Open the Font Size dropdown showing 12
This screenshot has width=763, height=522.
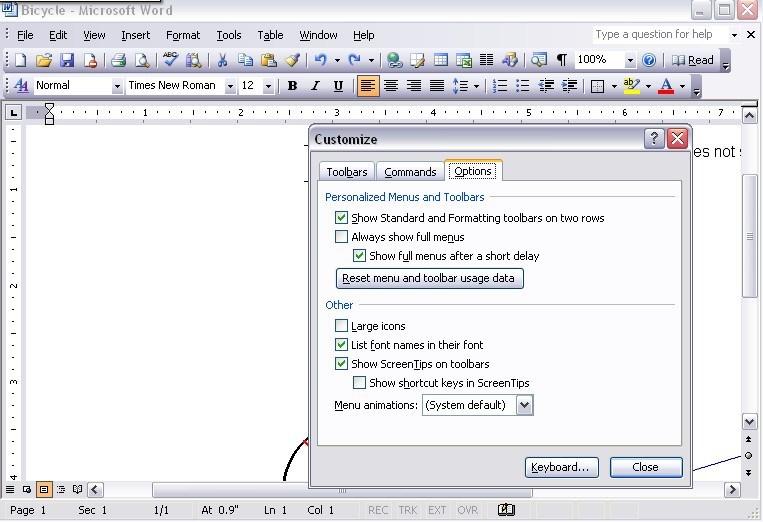point(268,86)
